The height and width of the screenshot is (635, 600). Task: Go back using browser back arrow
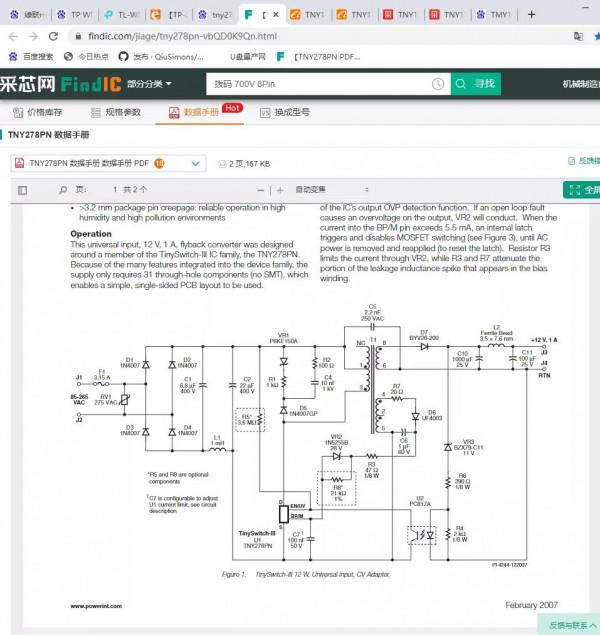13,36
